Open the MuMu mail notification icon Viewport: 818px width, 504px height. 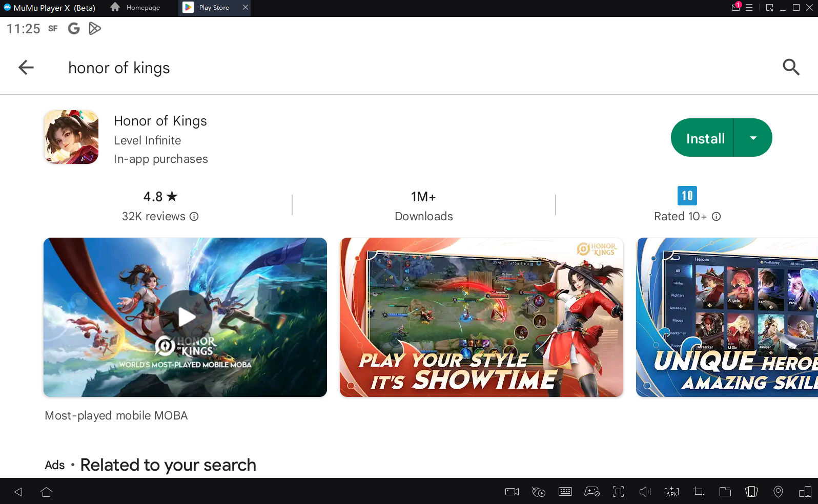point(735,7)
